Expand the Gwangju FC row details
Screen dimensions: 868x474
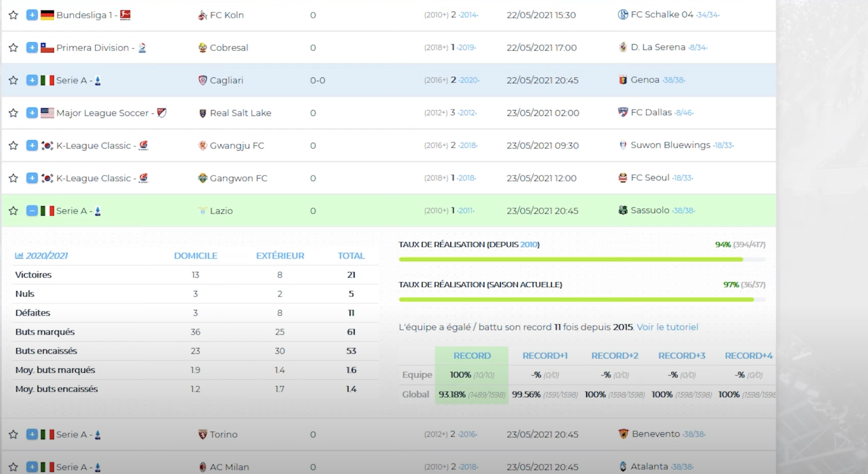[x=32, y=145]
